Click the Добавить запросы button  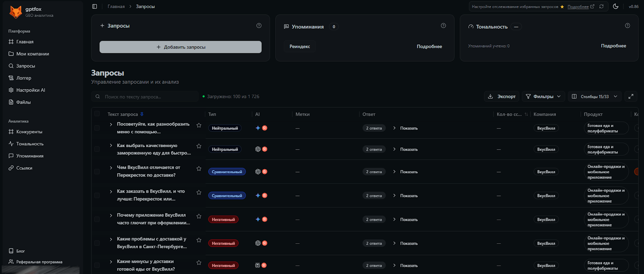coord(180,47)
